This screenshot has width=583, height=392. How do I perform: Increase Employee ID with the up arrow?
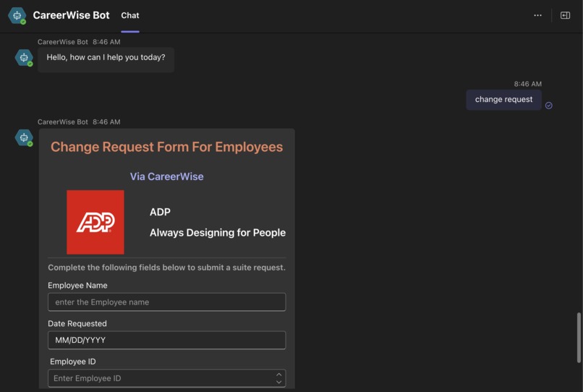point(279,375)
